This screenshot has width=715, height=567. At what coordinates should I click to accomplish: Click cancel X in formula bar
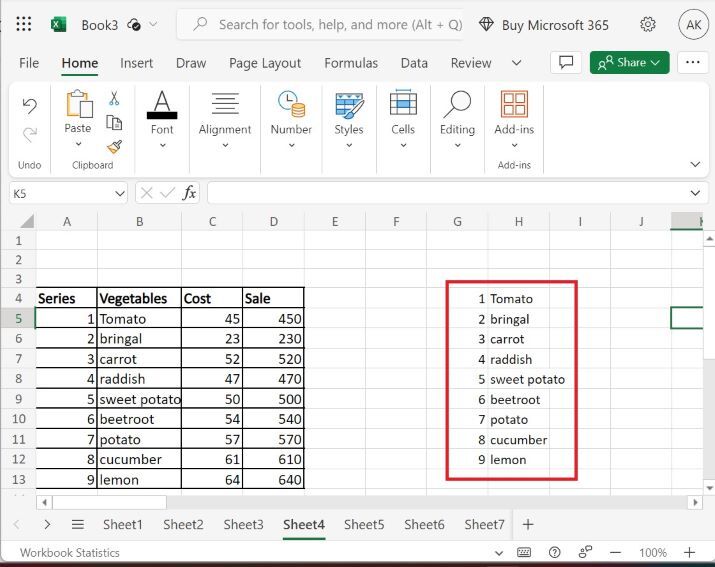click(146, 193)
